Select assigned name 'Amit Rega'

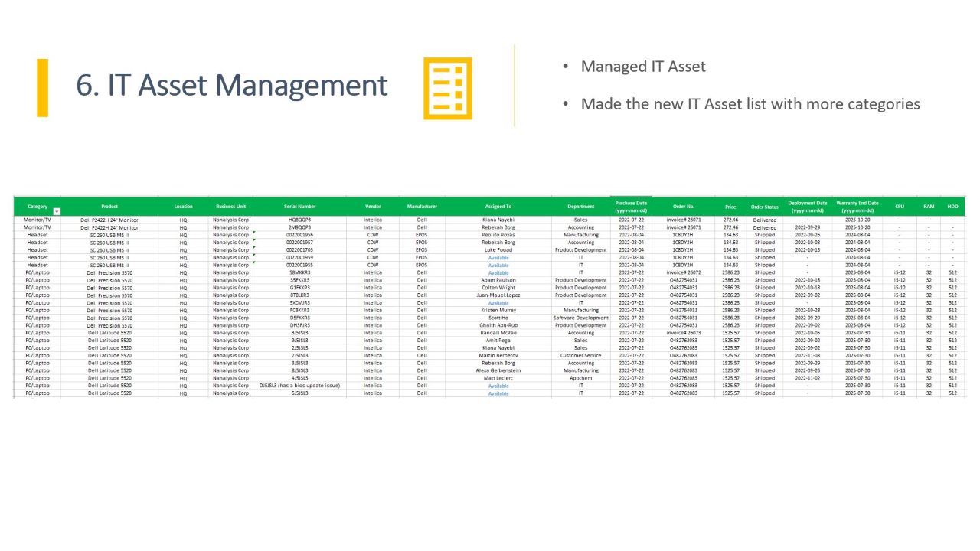pos(498,341)
